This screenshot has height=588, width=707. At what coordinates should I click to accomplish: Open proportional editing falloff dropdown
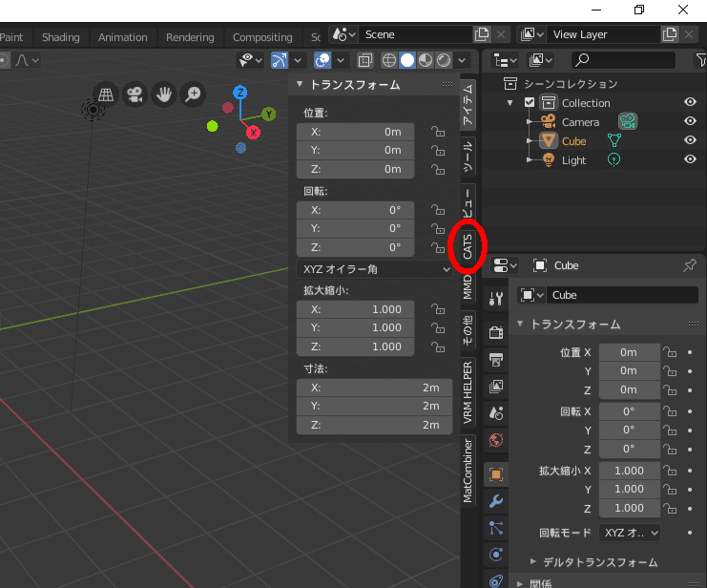pos(27,60)
